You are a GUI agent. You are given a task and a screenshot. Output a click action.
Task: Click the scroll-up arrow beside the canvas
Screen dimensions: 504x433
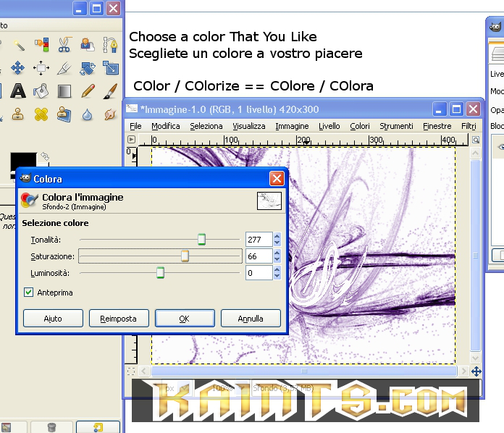click(x=475, y=153)
